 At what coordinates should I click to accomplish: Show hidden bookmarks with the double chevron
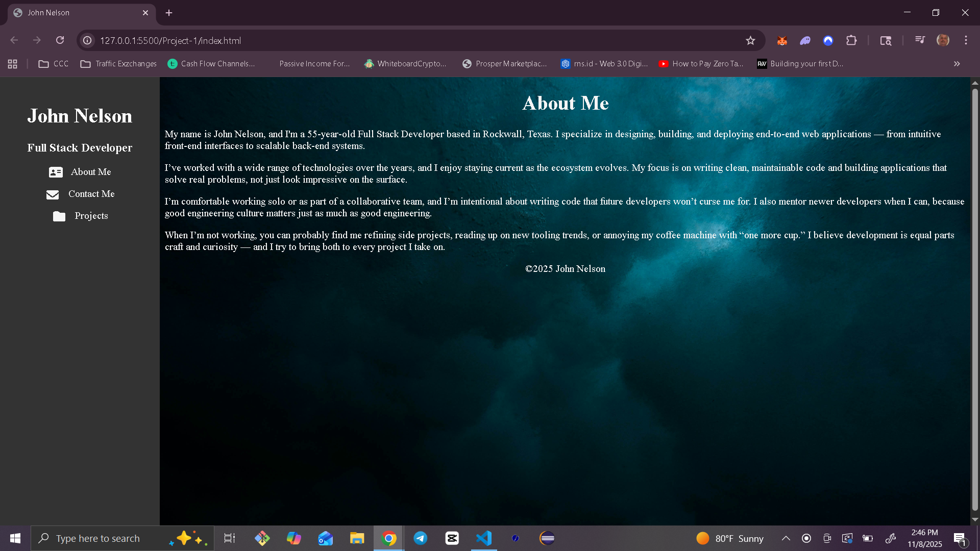[x=957, y=64]
